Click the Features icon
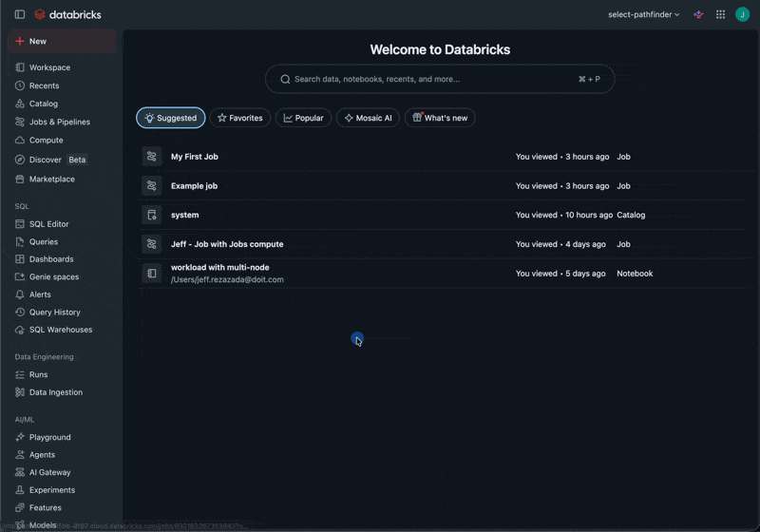Viewport: 760px width, 532px height. (x=20, y=507)
